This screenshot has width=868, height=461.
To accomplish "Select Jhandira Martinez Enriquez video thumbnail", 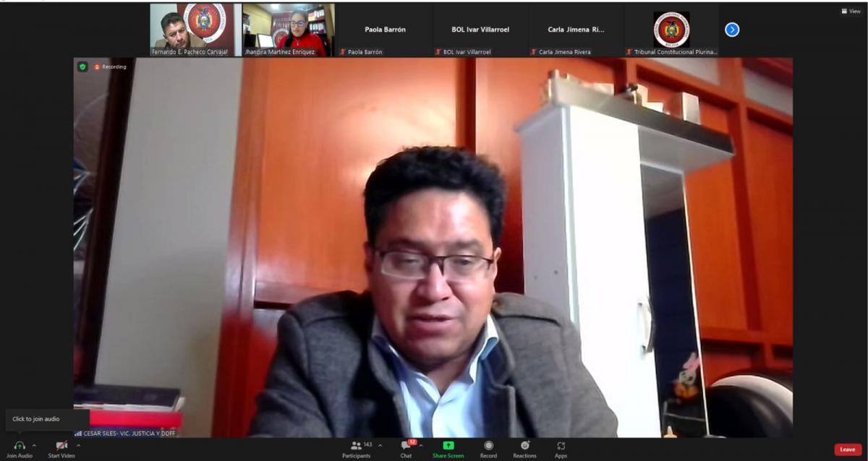I will [289, 30].
